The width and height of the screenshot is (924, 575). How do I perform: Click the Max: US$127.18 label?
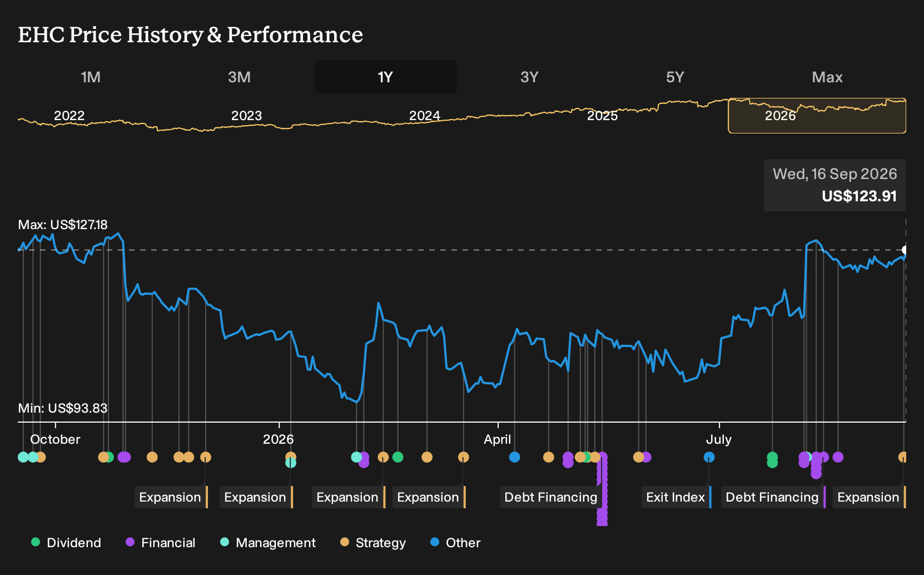(x=63, y=225)
